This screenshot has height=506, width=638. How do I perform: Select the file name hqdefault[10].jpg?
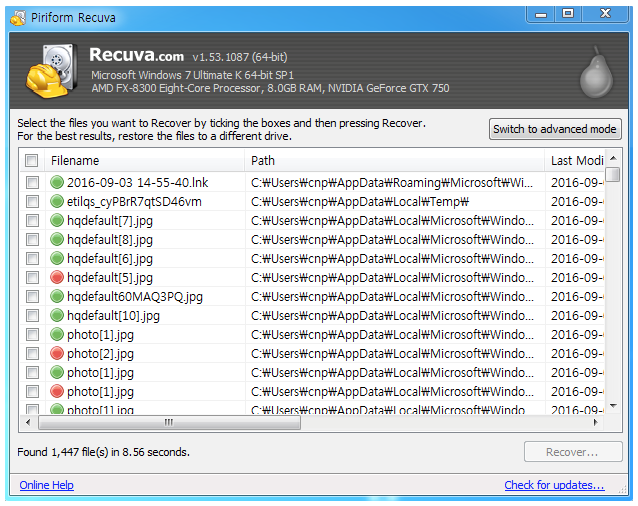(114, 316)
